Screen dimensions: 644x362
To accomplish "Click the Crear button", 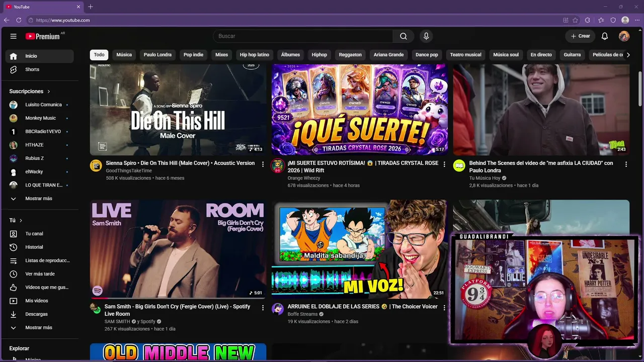I will tap(580, 36).
